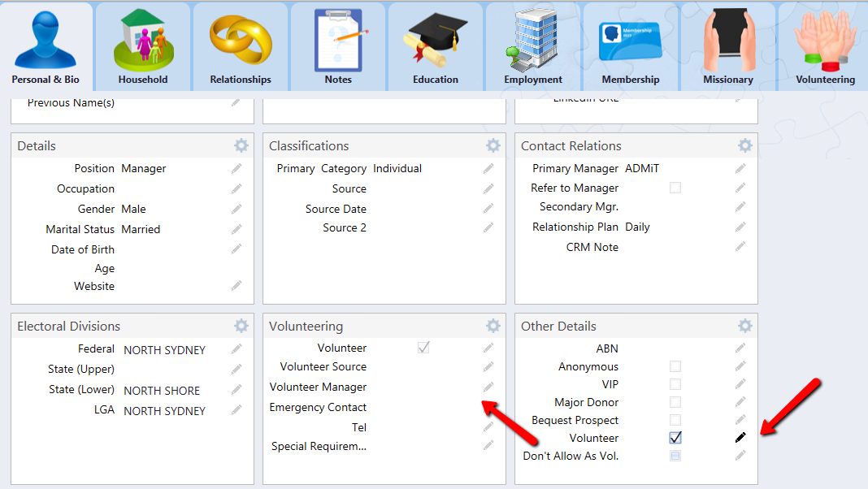
Task: Toggle the Refer to Manager checkbox
Action: click(x=675, y=188)
